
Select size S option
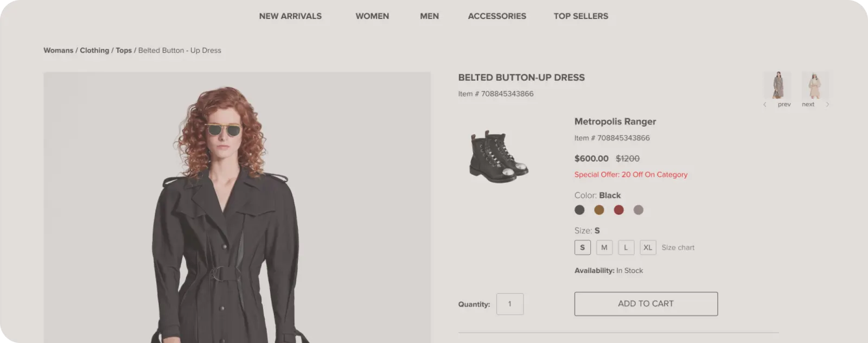click(583, 247)
